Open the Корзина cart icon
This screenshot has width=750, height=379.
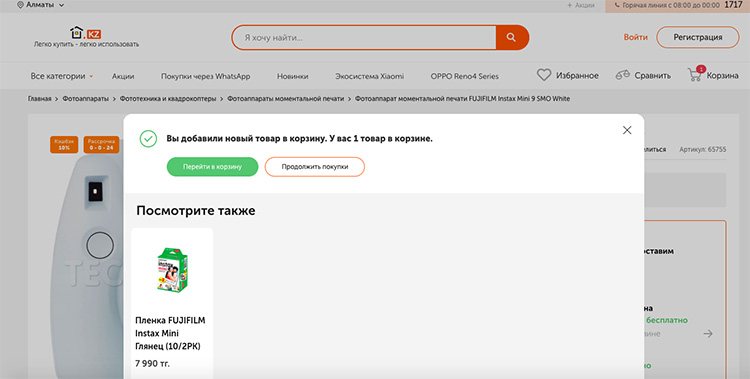pos(695,74)
